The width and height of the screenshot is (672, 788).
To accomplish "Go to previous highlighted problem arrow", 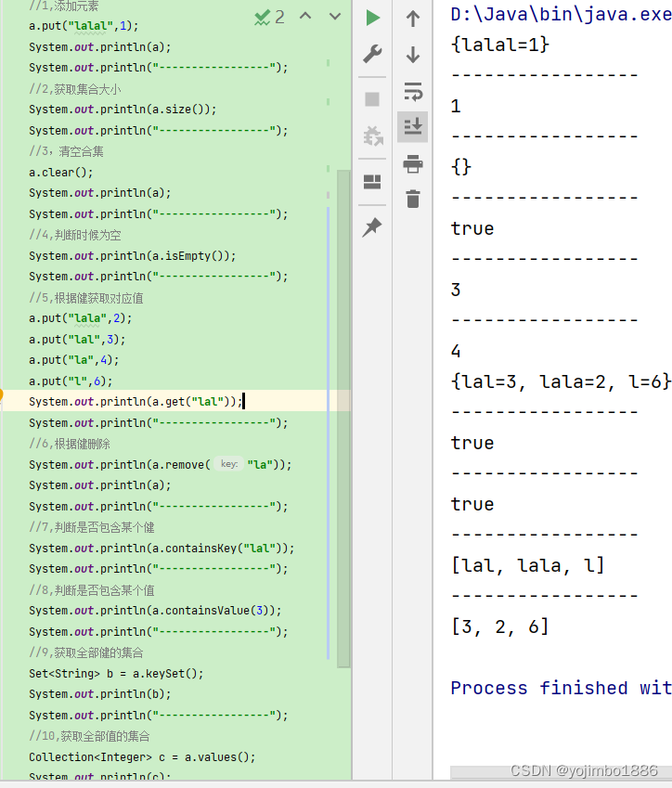I will coord(305,16).
